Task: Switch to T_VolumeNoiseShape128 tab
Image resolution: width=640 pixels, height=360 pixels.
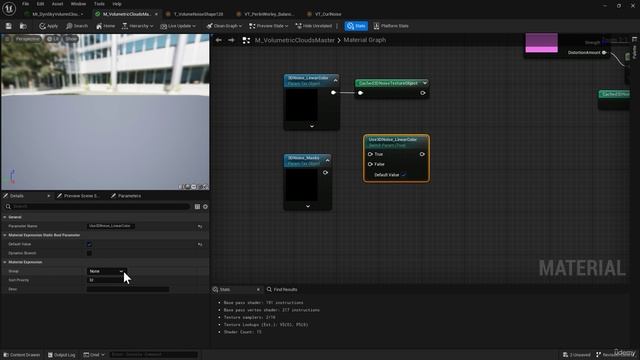Action: tap(198, 14)
